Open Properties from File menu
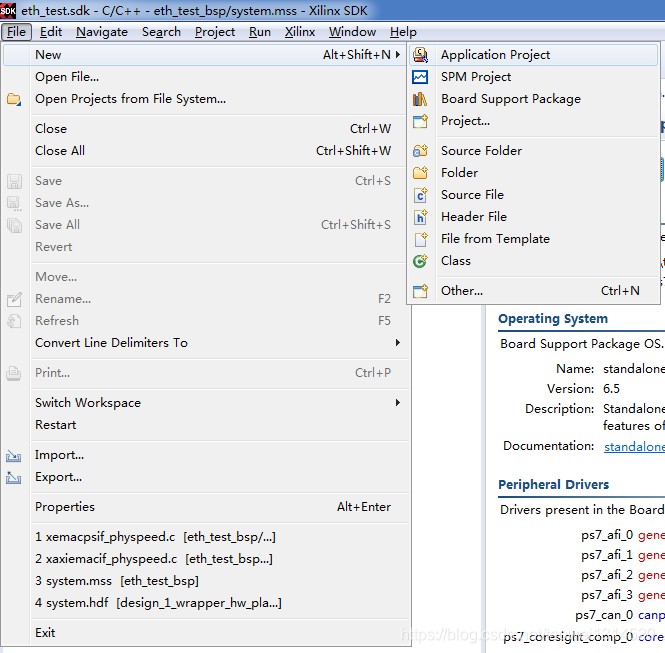This screenshot has height=653, width=665. (x=206, y=507)
